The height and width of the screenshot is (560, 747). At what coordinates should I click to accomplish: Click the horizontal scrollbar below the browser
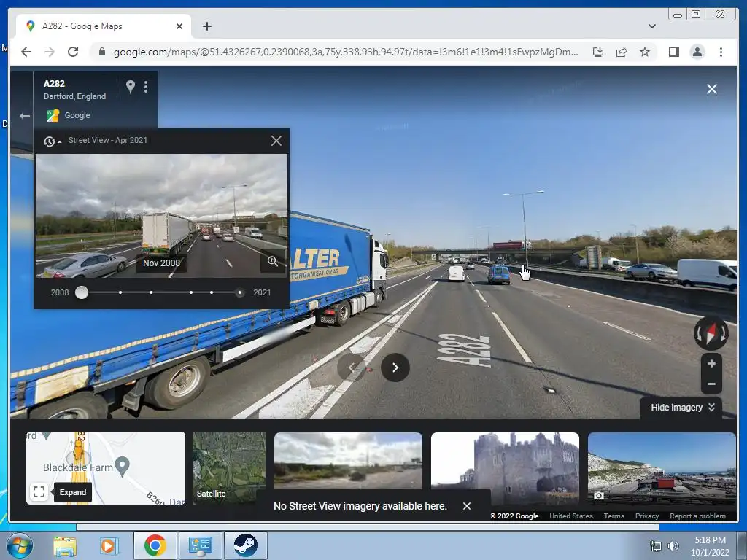pos(368,526)
